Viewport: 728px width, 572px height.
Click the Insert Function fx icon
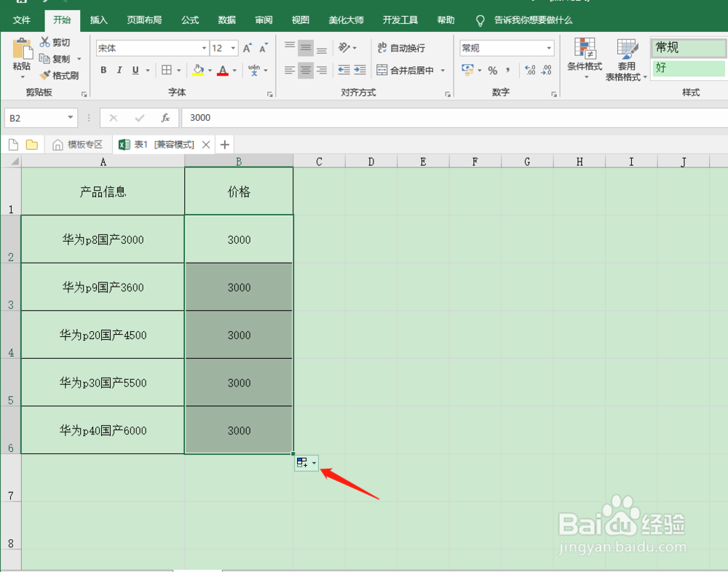click(x=165, y=117)
